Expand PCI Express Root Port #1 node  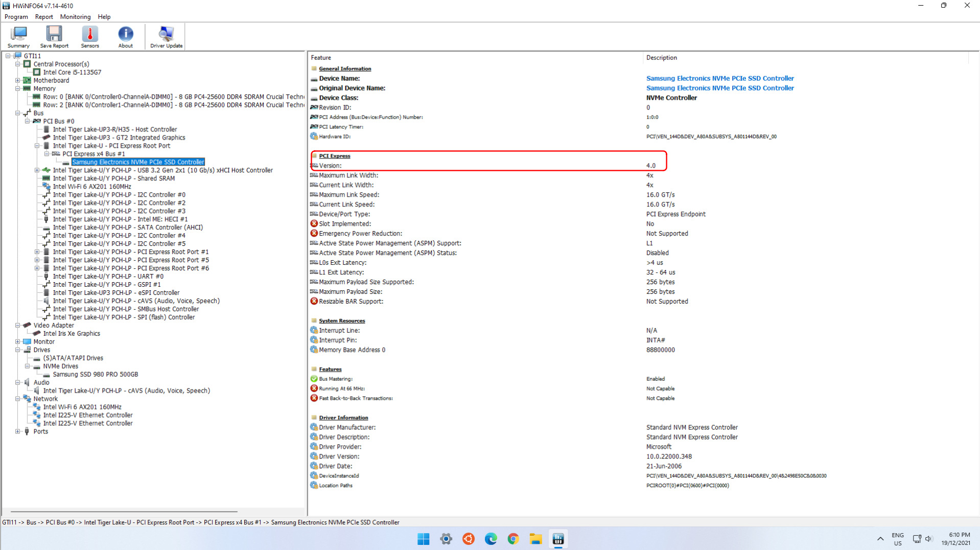[x=37, y=252]
